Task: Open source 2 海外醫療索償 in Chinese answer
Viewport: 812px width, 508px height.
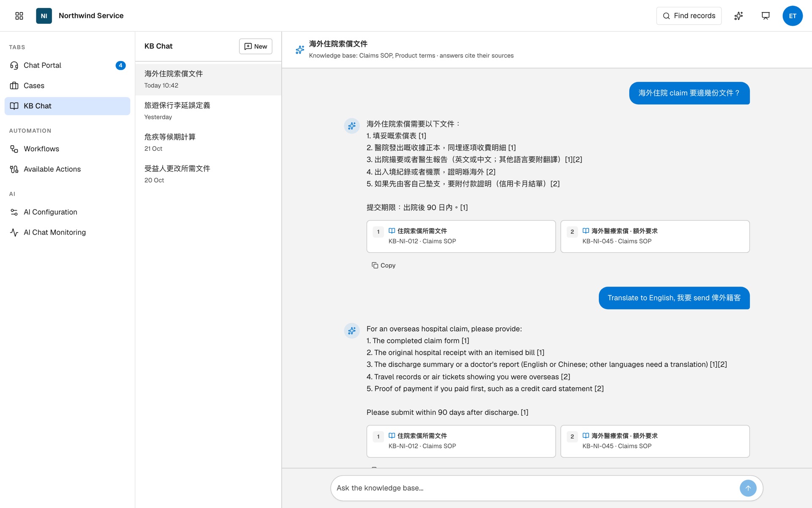Action: 655,236
